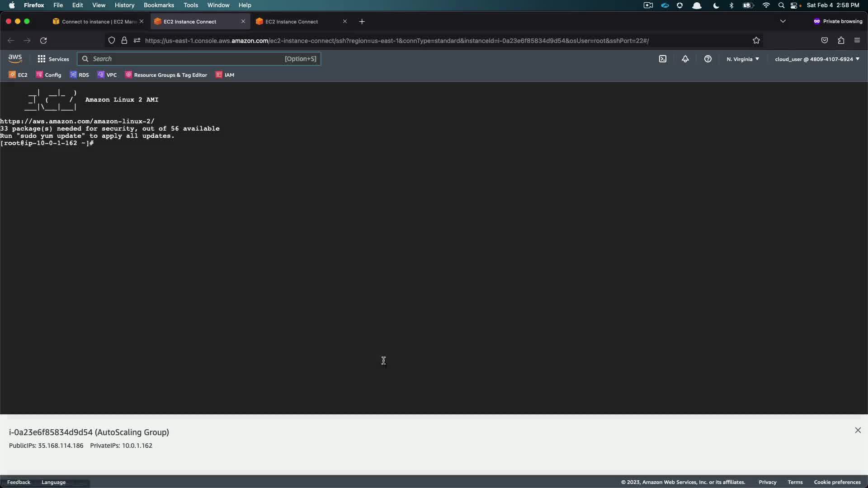Open Firefox extensions puzzle icon
This screenshot has height=488, width=868.
coord(841,41)
